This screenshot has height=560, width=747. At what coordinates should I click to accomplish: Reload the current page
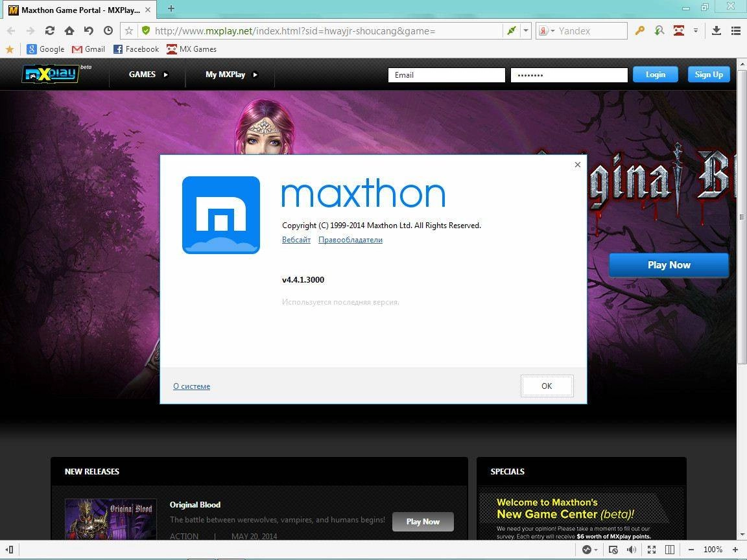pos(49,31)
